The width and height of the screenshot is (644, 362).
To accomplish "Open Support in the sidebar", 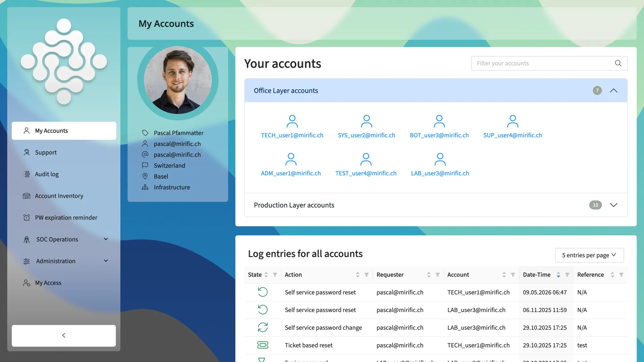I will [64, 152].
